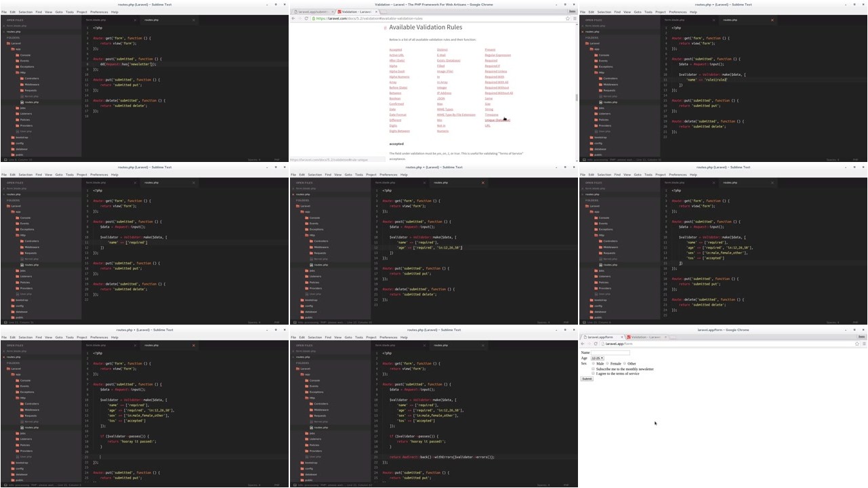Image resolution: width=868 pixels, height=488 pixels.
Task: Click the green HTTPS lock icon on laravel.com
Action: tap(314, 18)
